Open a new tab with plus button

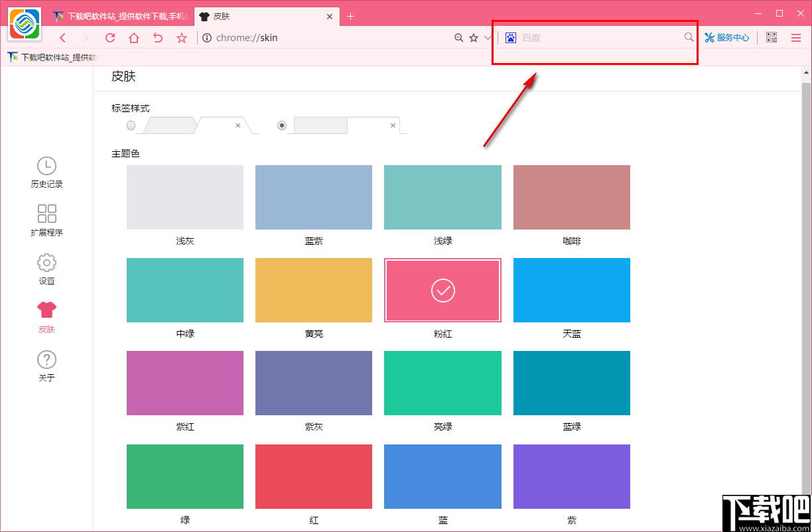point(351,16)
